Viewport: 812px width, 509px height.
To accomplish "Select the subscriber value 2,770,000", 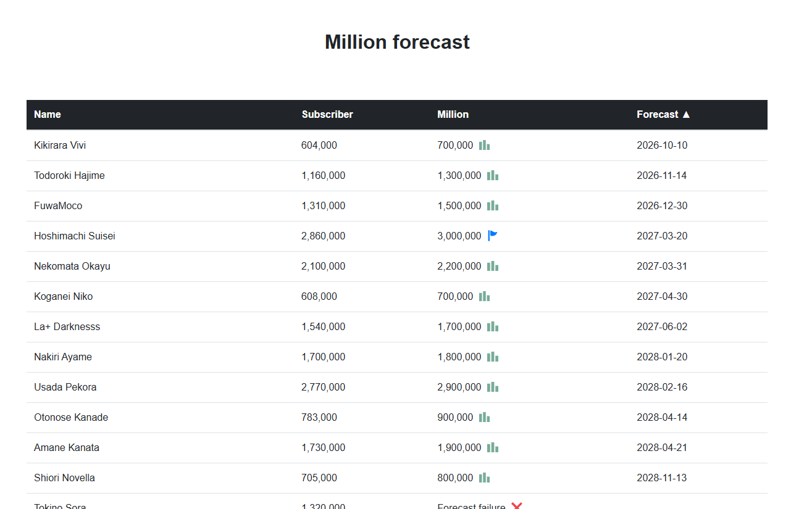I will pos(324,387).
